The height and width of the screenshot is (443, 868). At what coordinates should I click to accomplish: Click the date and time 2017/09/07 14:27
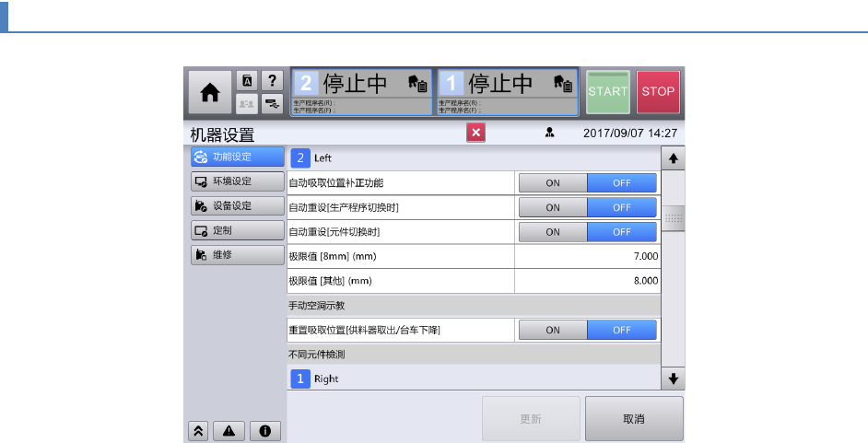point(630,134)
